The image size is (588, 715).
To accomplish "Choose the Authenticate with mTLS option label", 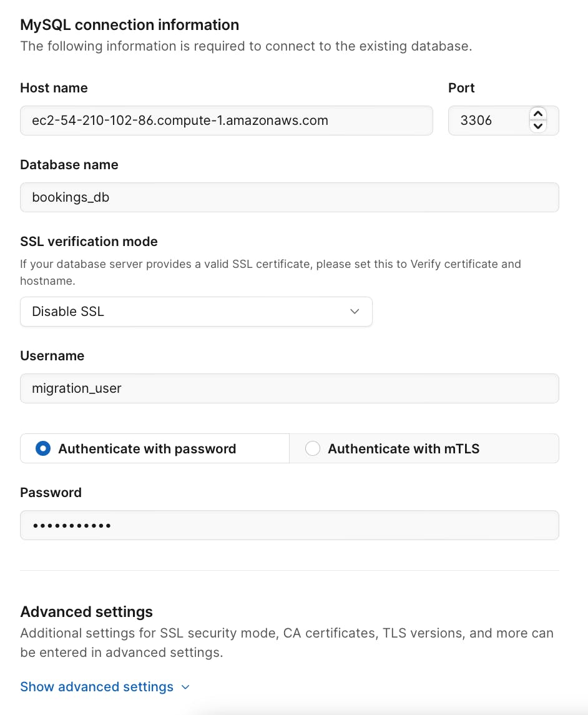I will pos(403,448).
